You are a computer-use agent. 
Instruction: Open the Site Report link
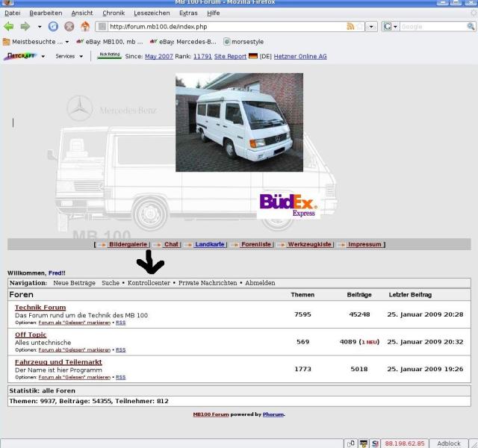click(230, 57)
